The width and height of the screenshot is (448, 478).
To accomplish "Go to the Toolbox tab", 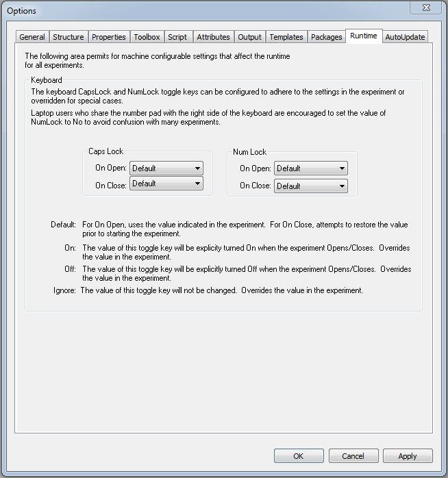I will click(147, 37).
